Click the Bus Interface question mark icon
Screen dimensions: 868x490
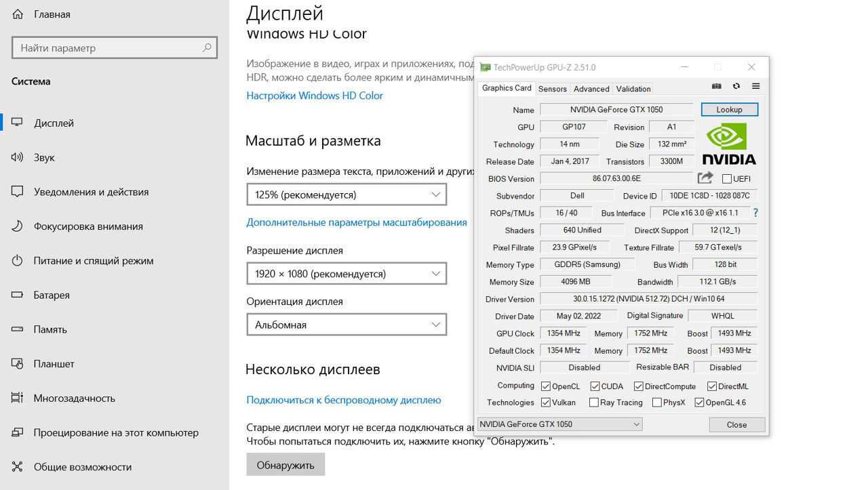tap(755, 213)
